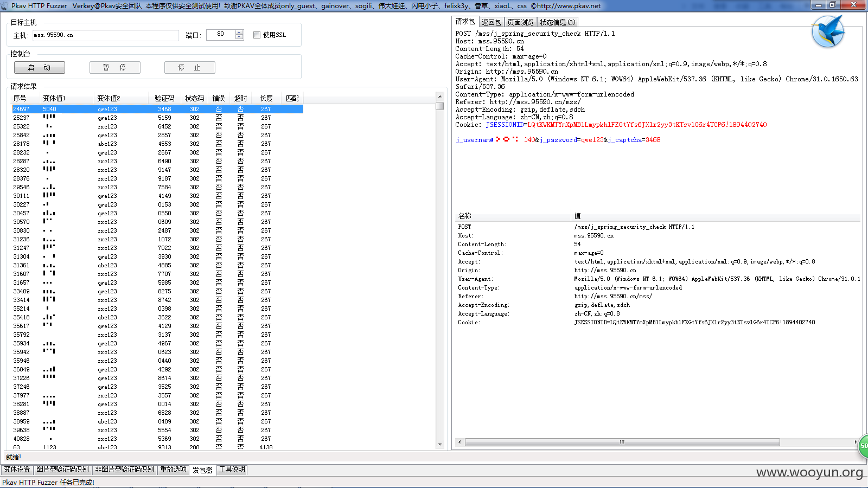Switch to the 页面浏览 tab

(x=521, y=22)
